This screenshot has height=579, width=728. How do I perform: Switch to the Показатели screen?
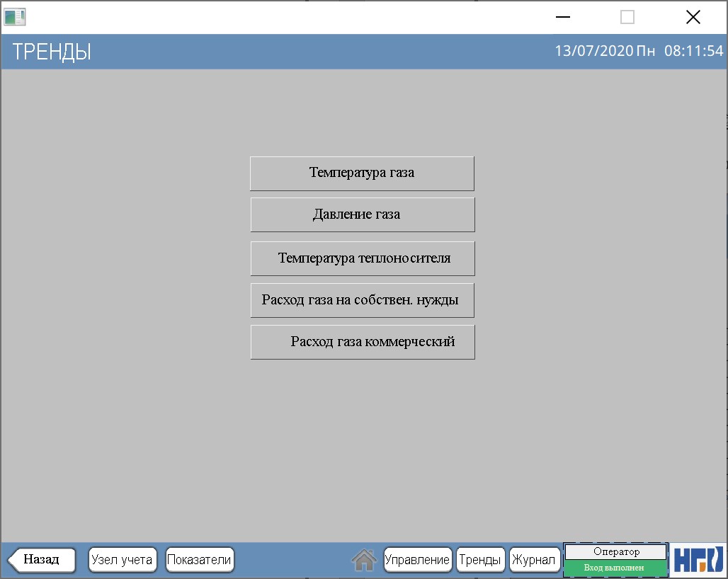coord(199,560)
